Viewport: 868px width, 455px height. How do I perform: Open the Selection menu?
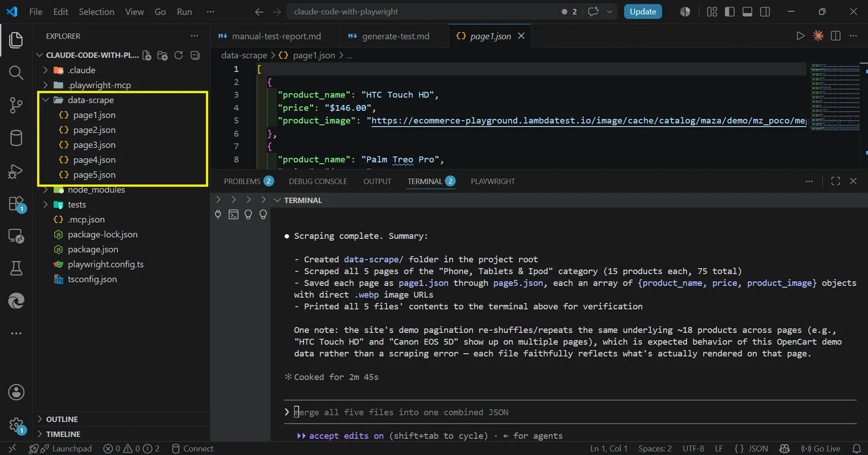pyautogui.click(x=97, y=11)
